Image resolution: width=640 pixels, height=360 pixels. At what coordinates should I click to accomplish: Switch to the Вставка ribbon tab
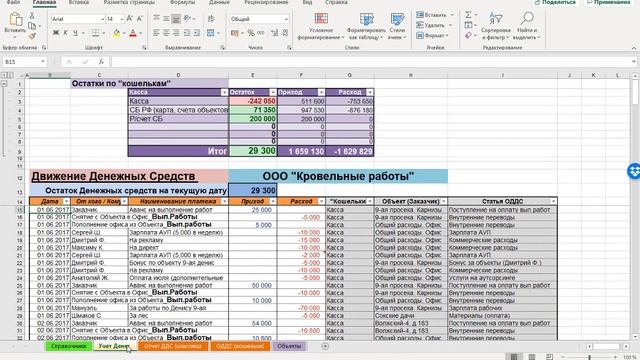tap(79, 2)
